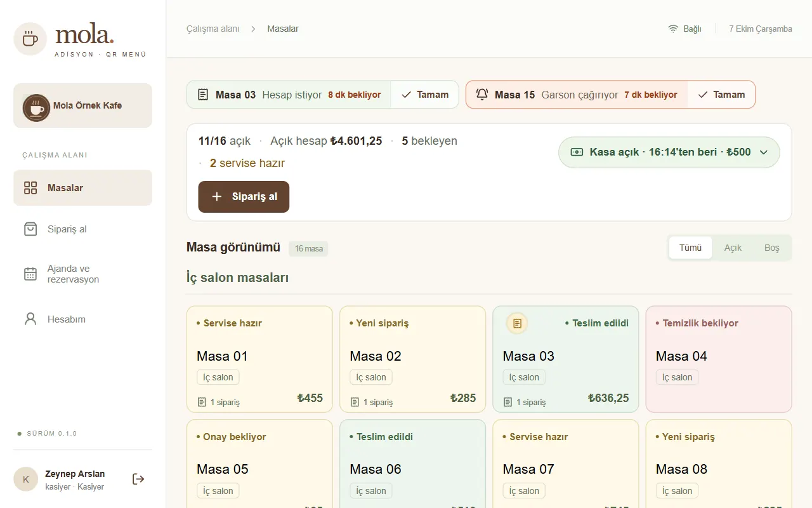Image resolution: width=812 pixels, height=508 pixels.
Task: Click the order receipt icon on Masa 02 card
Action: [355, 402]
